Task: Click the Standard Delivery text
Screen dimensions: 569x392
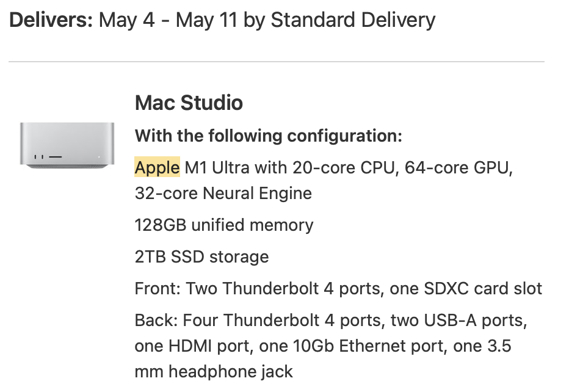Action: click(353, 20)
